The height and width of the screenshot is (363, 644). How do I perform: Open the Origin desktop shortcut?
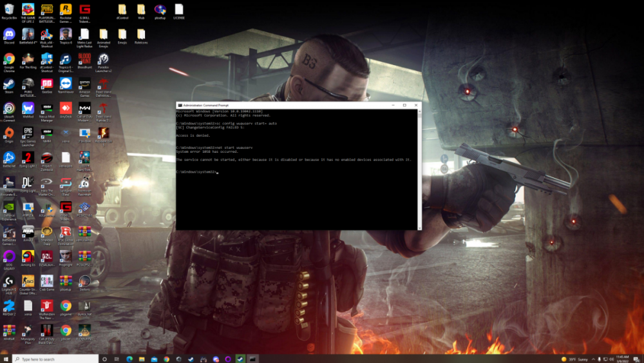[9, 133]
